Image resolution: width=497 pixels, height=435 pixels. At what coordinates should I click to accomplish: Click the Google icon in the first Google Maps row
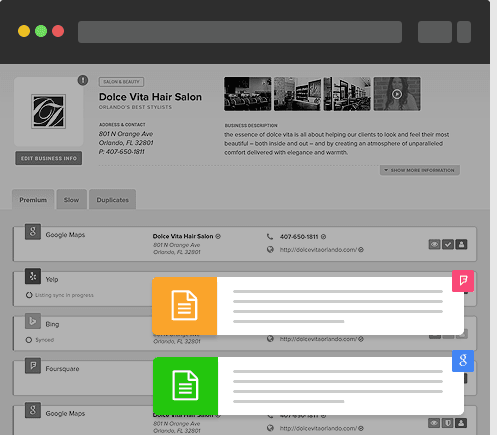tap(33, 232)
